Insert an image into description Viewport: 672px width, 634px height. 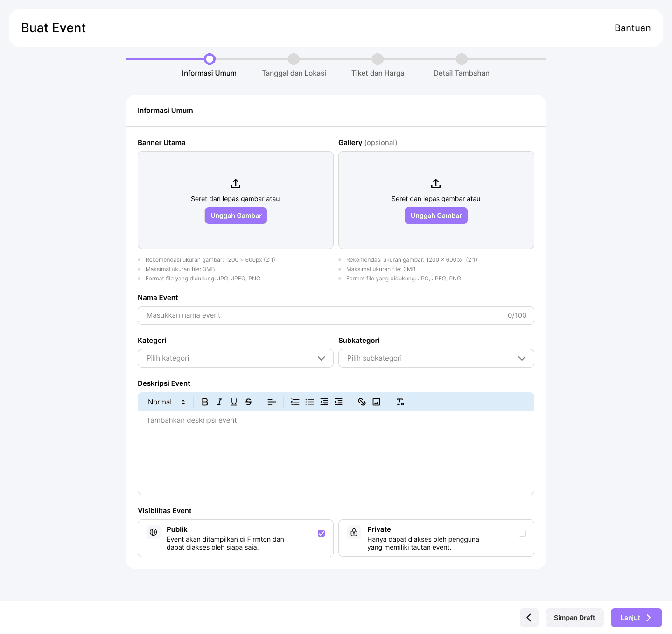coord(376,402)
